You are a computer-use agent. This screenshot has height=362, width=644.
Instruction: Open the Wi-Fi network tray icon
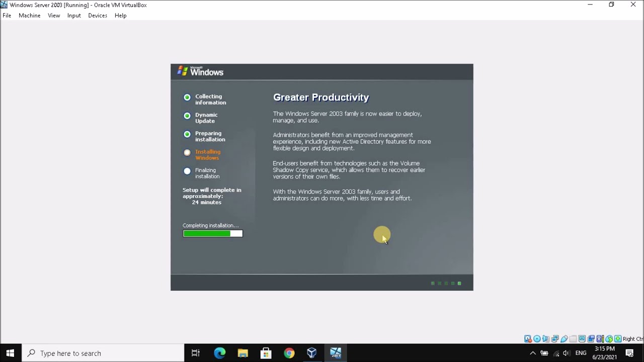click(x=556, y=353)
